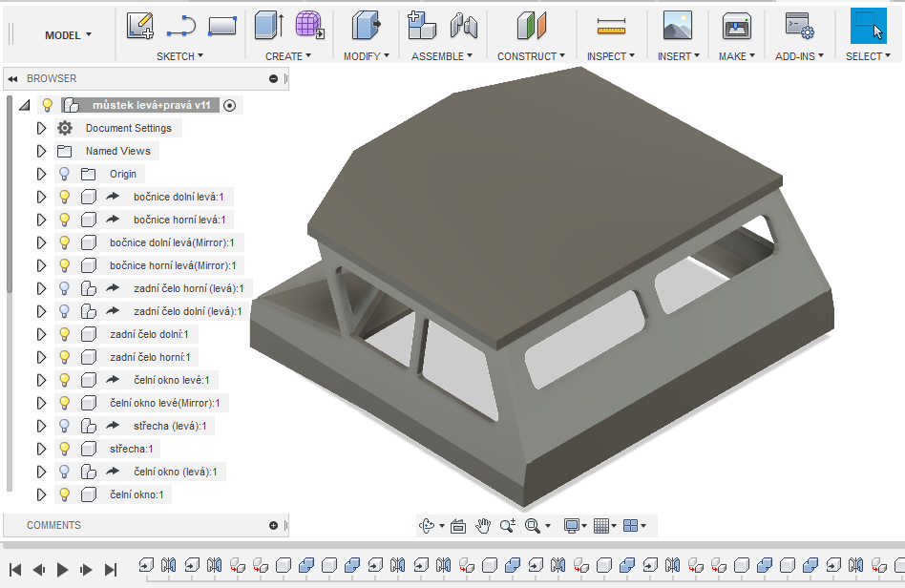Click the Extrude tool in Create

268,26
